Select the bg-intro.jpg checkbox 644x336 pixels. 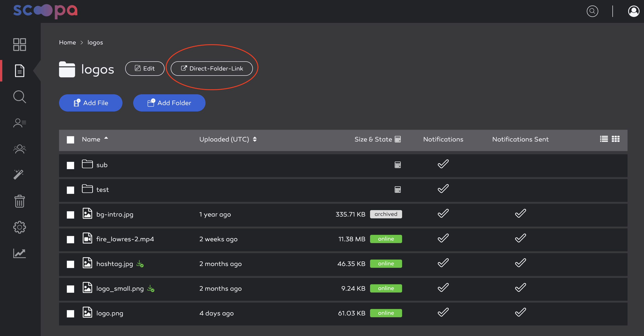click(70, 215)
